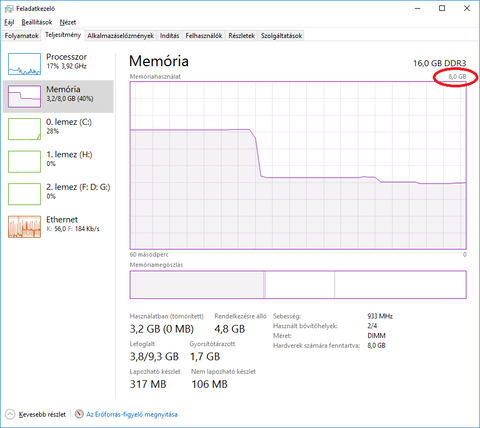Select the Processzor mini graph thumbnail

[x=24, y=64]
